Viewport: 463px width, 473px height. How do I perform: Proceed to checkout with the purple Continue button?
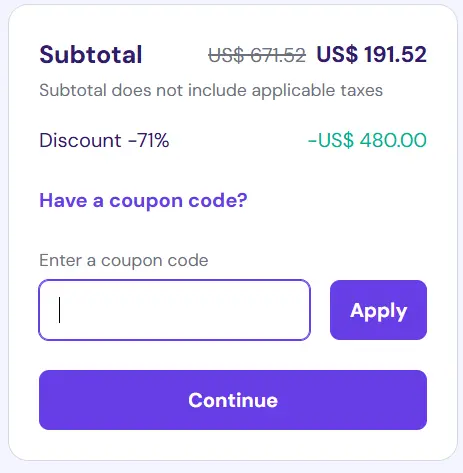(233, 400)
